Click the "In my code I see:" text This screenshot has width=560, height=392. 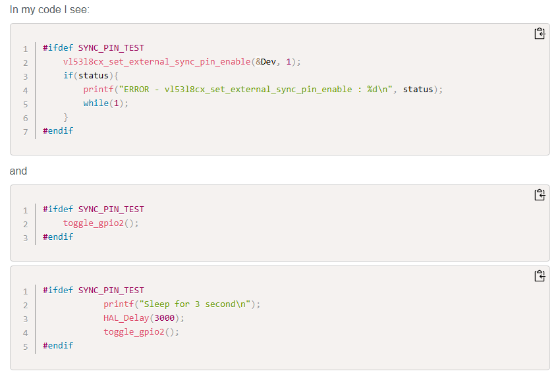tap(50, 10)
